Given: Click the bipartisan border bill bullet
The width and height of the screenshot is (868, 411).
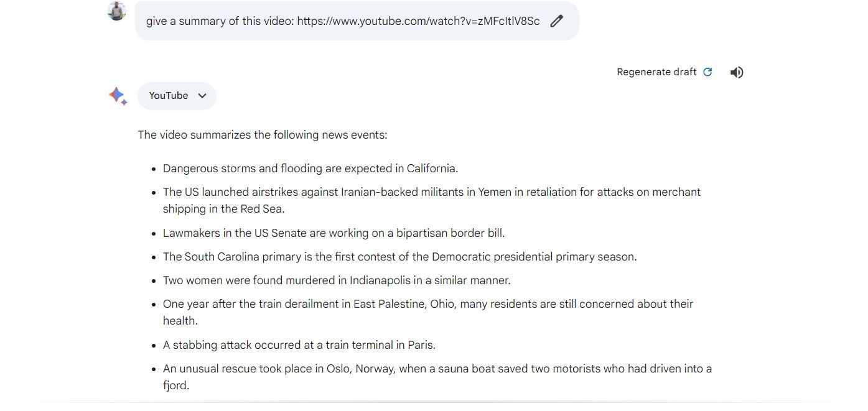Looking at the screenshot, I should pos(334,233).
